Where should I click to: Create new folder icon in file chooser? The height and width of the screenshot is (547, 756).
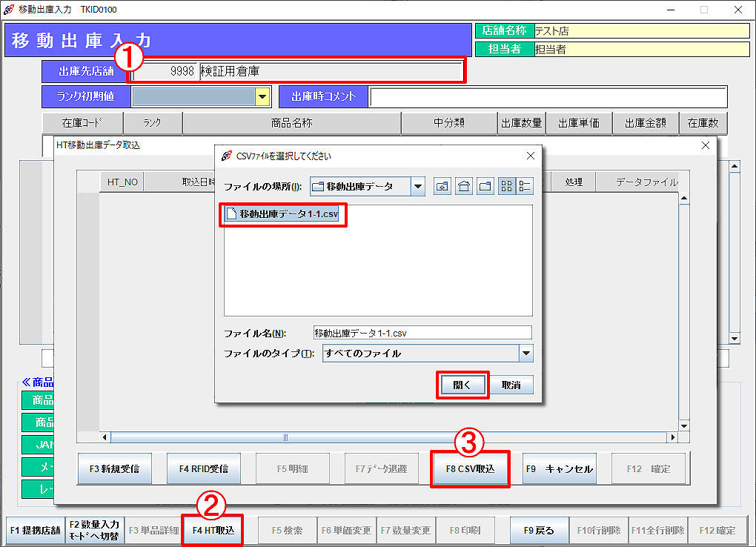coord(485,186)
